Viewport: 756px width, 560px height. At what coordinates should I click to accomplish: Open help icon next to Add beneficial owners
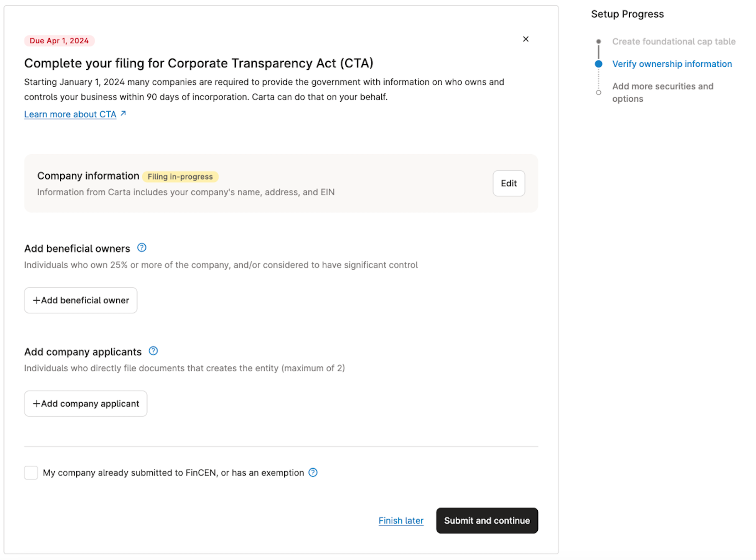click(141, 248)
